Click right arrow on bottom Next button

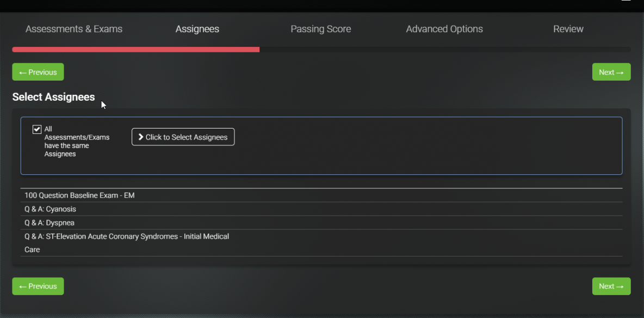620,286
